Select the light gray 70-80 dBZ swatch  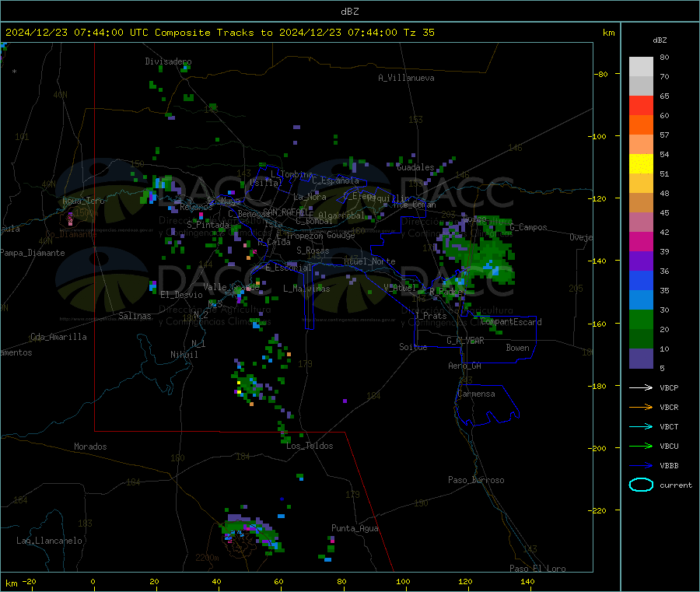point(641,67)
